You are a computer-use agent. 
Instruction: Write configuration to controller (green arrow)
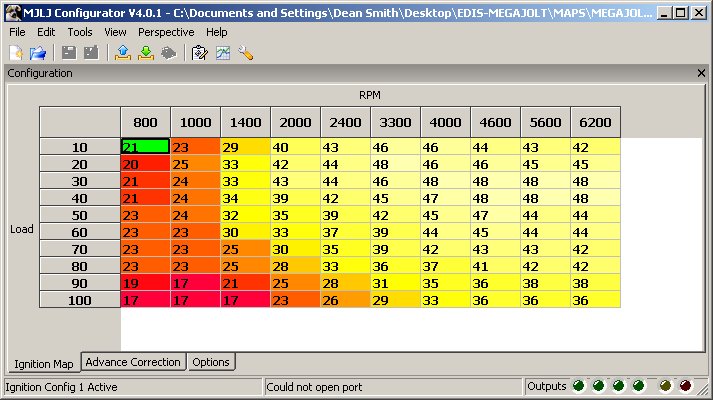click(x=146, y=53)
